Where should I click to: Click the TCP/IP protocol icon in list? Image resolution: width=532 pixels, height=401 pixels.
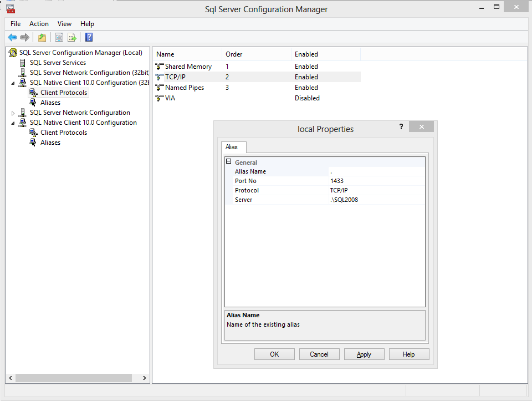(x=160, y=77)
